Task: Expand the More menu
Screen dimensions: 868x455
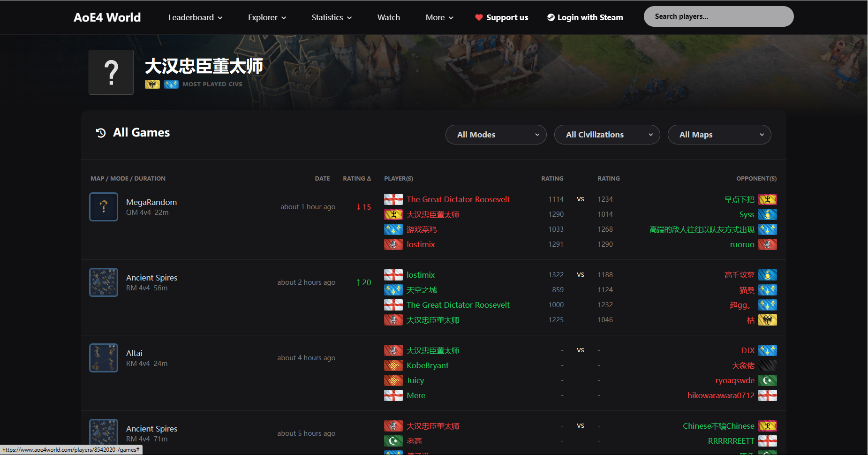Action: [x=439, y=17]
